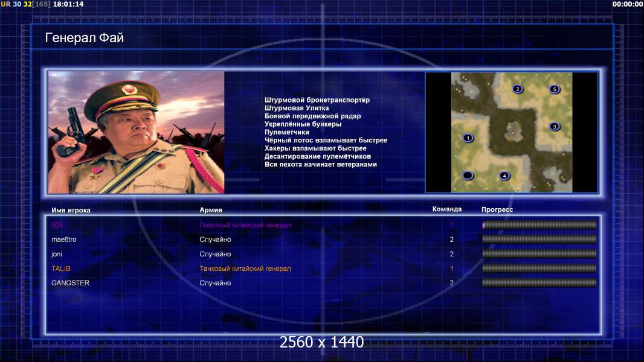Image resolution: width=644 pixels, height=362 pixels.
Task: Click the Имя игрока column header
Action: 71,211
